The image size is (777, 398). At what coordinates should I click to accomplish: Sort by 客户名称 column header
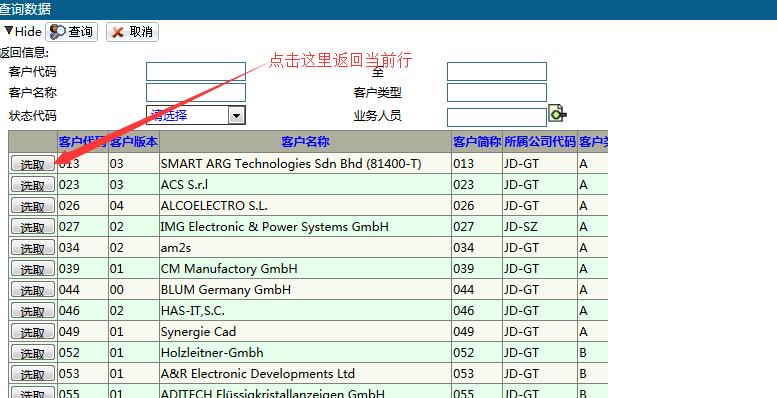point(305,142)
